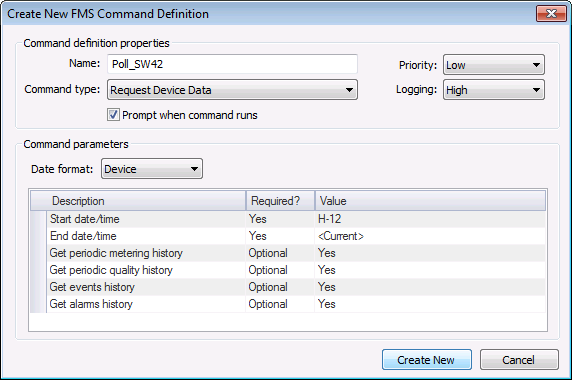This screenshot has height=380, width=572.
Task: Open the Command type dropdown
Action: pyautogui.click(x=232, y=90)
